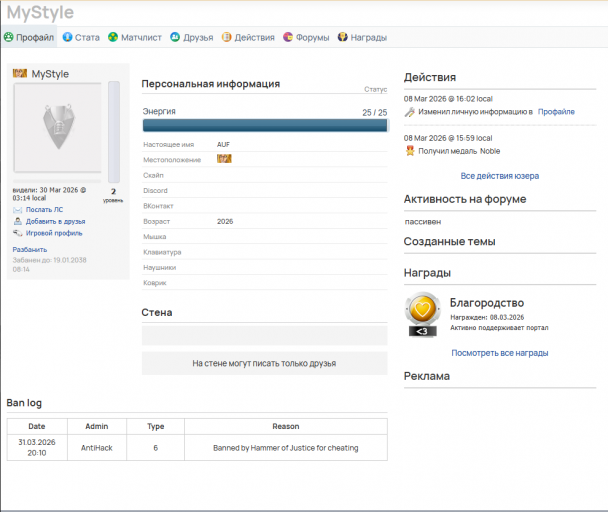Click the blue Стата tab icon
Screen dimensions: 608x512
click(67, 37)
